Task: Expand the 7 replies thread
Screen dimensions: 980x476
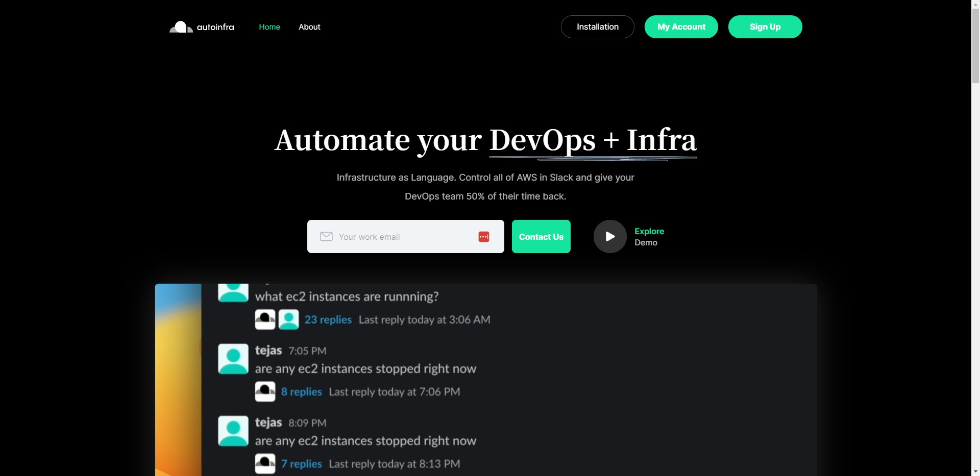Action: [x=302, y=464]
